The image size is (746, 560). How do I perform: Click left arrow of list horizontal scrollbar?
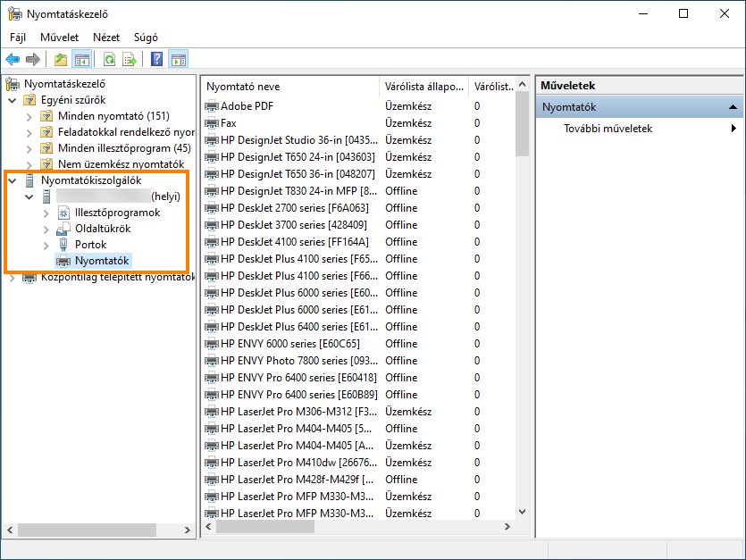click(208, 526)
